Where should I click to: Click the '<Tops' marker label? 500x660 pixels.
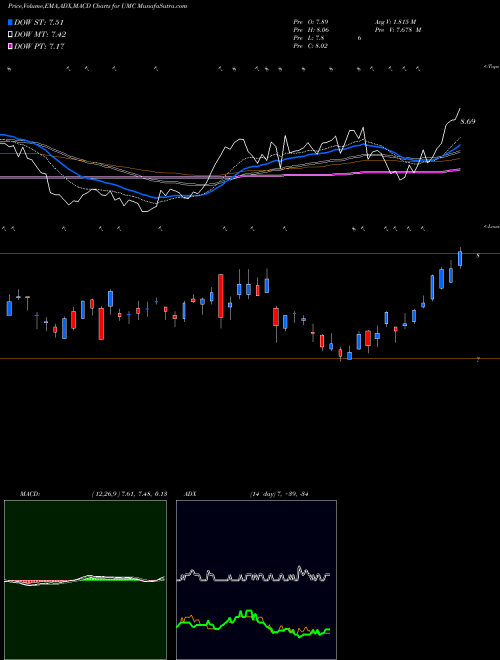(x=492, y=66)
